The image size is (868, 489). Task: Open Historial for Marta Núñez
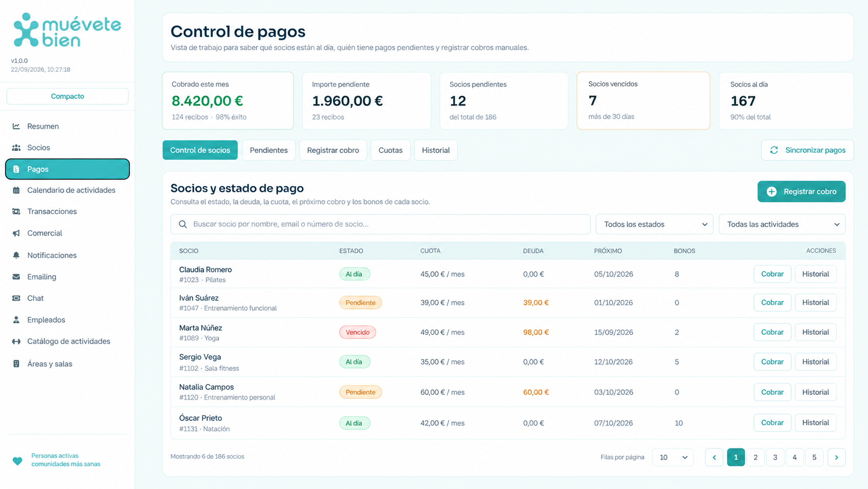pos(815,332)
